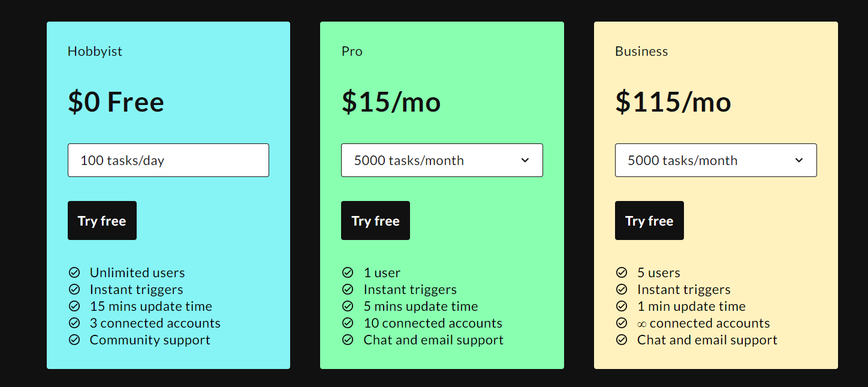Click checkmark icon beside 1 user
This screenshot has width=868, height=387.
pyautogui.click(x=348, y=273)
